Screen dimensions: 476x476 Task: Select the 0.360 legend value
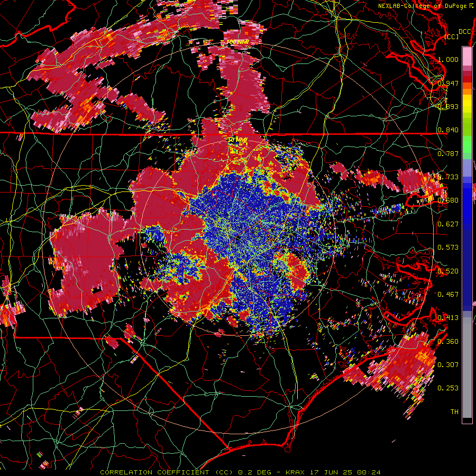click(448, 342)
